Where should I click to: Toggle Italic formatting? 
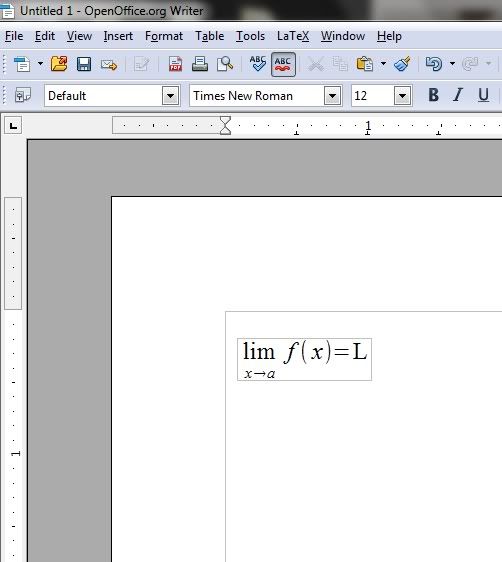(x=458, y=95)
